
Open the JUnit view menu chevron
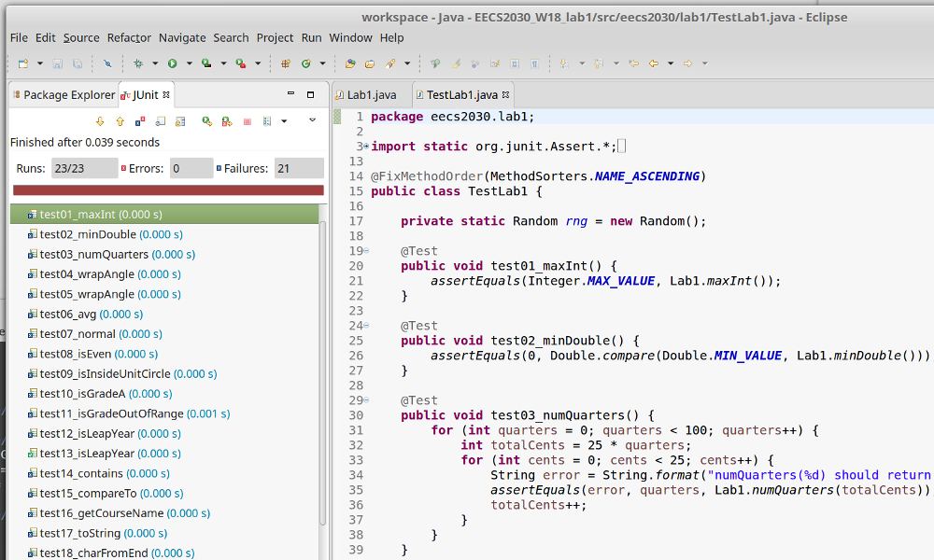(x=312, y=121)
